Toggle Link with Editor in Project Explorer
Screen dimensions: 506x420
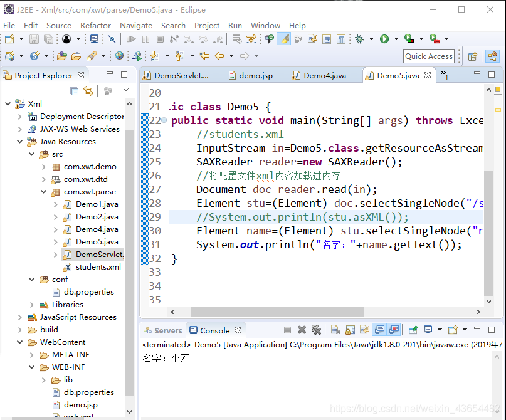[x=88, y=92]
